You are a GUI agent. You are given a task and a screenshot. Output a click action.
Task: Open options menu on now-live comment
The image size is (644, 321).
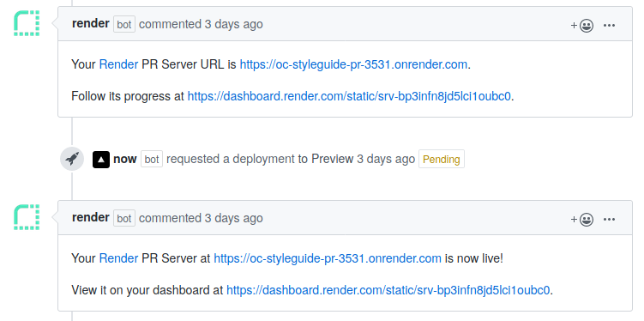[609, 219]
